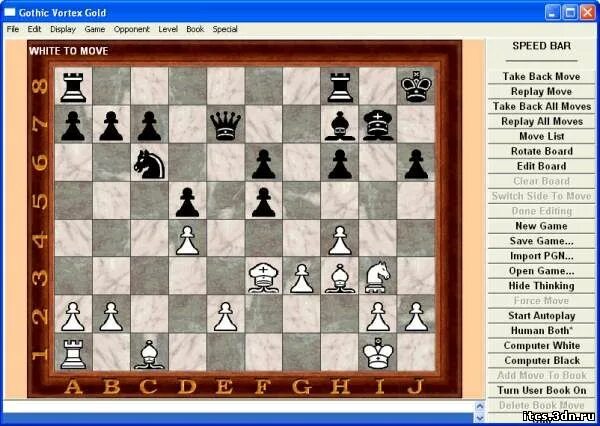This screenshot has width=600, height=426.
Task: Select the white bishop on H3
Action: click(340, 278)
